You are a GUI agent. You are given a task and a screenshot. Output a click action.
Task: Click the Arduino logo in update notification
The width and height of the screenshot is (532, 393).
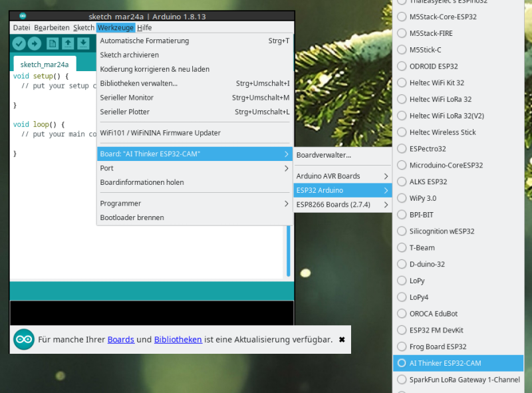point(24,339)
